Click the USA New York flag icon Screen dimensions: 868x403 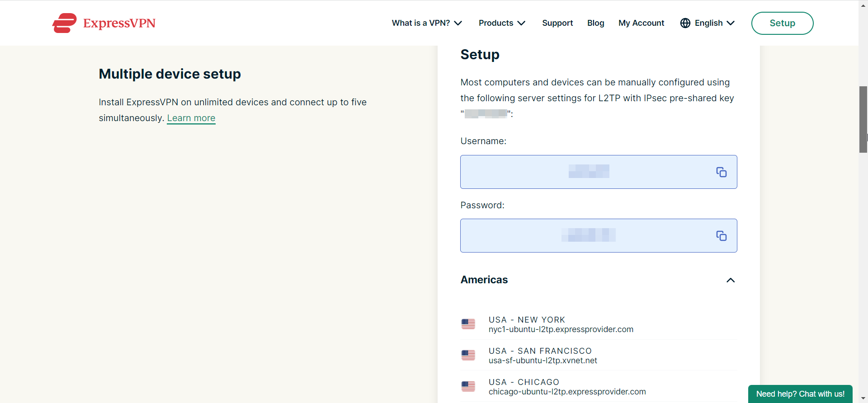[468, 324]
